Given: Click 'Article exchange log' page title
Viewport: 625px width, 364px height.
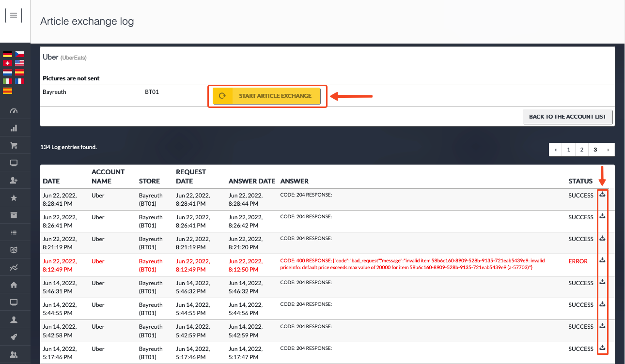Looking at the screenshot, I should point(87,21).
